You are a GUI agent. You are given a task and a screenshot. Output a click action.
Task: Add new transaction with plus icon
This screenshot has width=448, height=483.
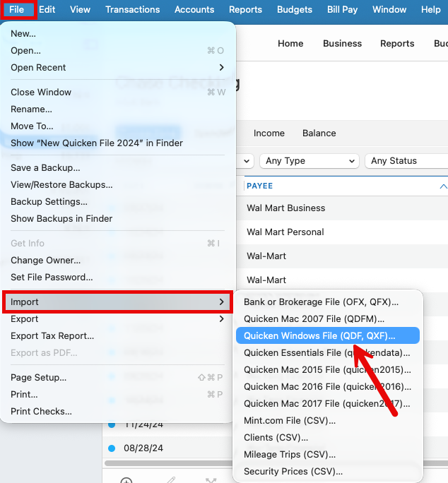tap(126, 480)
